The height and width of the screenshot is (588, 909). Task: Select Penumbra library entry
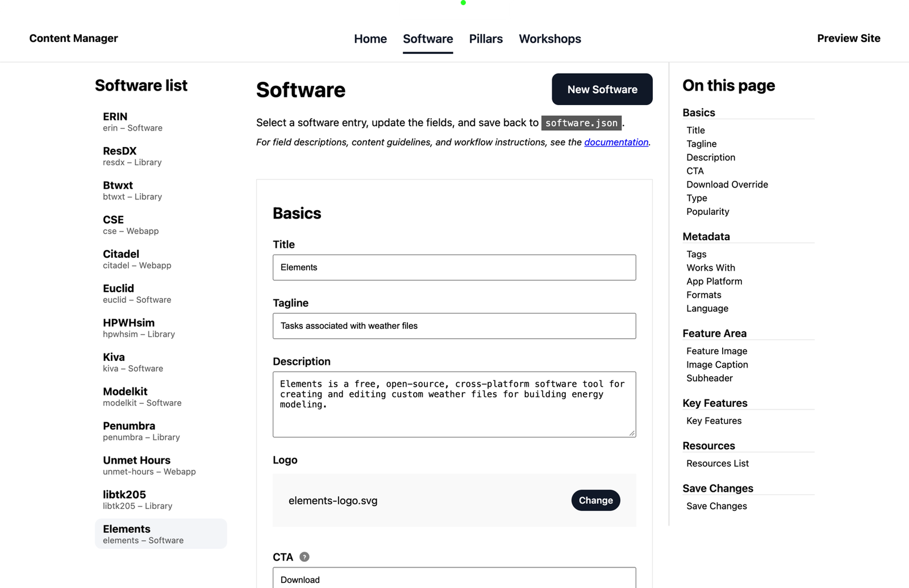[161, 431]
